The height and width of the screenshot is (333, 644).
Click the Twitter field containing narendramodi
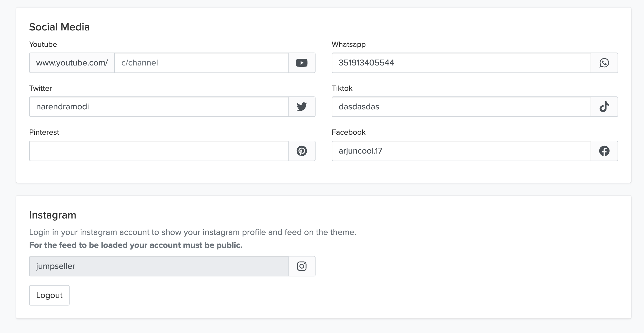click(x=159, y=107)
